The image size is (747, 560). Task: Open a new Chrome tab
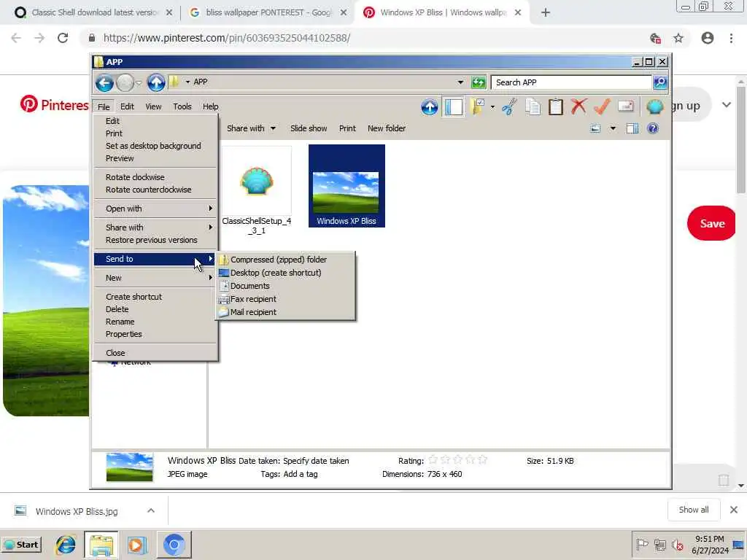[546, 12]
